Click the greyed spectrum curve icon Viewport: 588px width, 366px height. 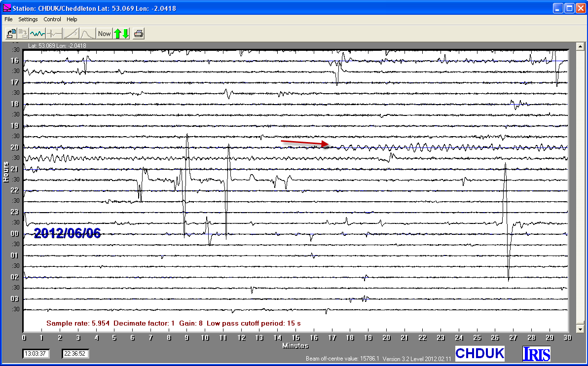pyautogui.click(x=87, y=34)
